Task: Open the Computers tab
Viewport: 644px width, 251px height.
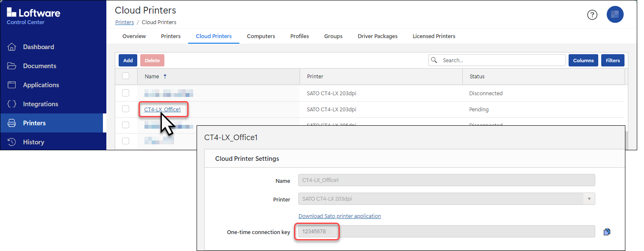Action: [x=261, y=36]
